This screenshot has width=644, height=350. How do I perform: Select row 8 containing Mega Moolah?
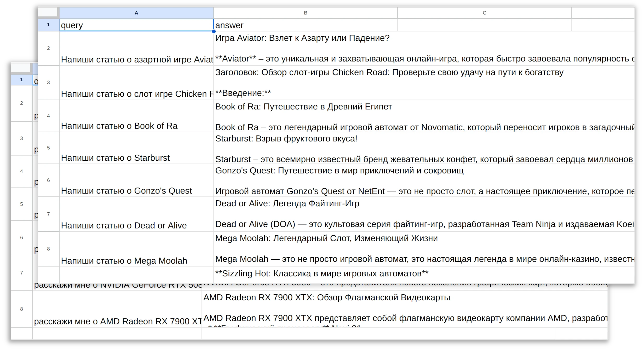[49, 249]
